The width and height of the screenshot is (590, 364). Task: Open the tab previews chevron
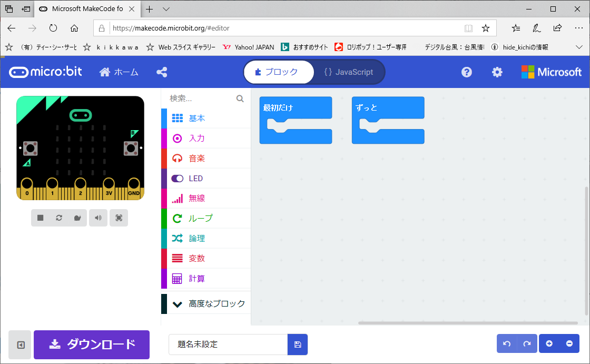pyautogui.click(x=166, y=9)
